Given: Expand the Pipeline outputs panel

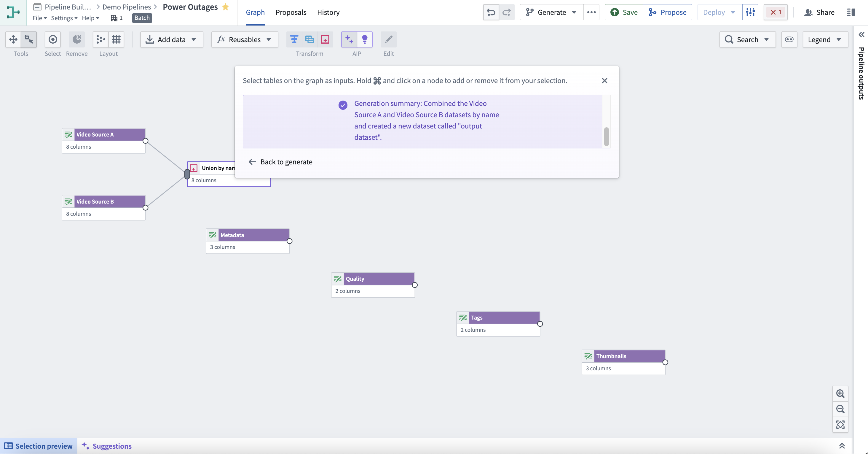Looking at the screenshot, I should (861, 34).
